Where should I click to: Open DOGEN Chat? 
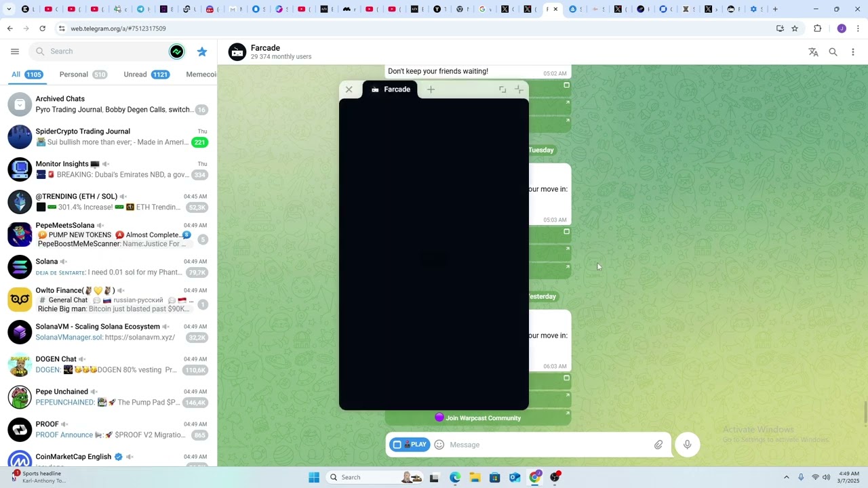pos(108,365)
